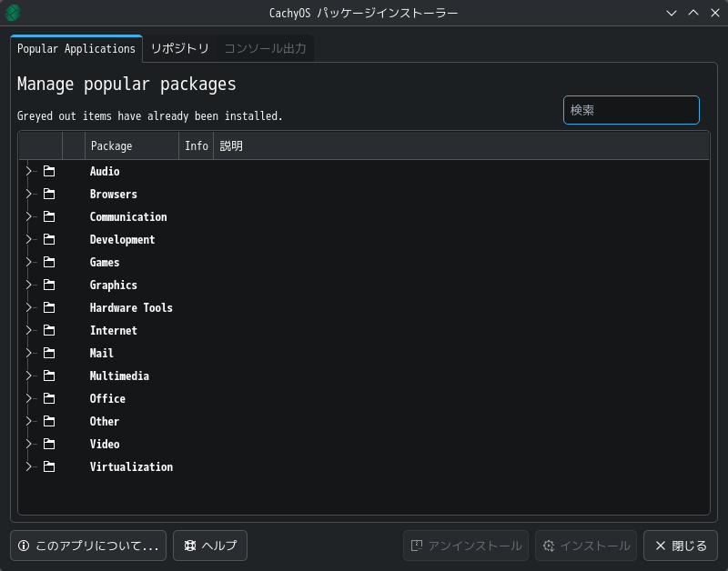Screen dimensions: 728x571
Task: Open ヘルプ with the lifebuoy button
Action: tap(210, 546)
